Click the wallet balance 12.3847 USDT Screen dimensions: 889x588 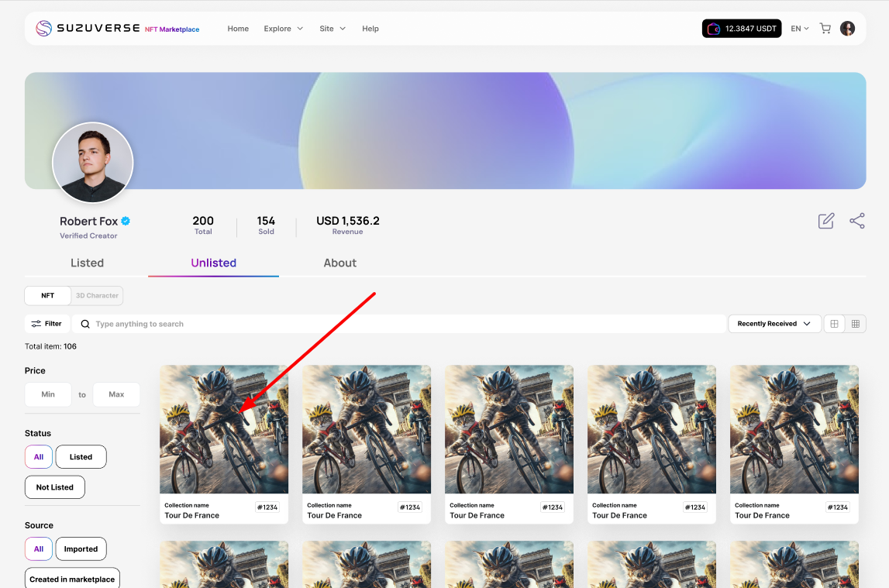pos(742,29)
